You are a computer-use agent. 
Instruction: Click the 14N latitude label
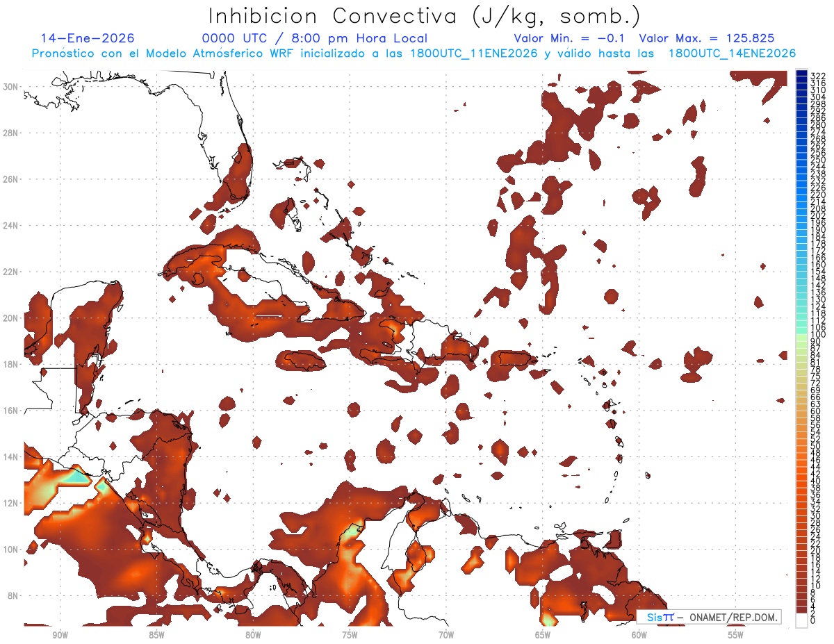tap(11, 457)
